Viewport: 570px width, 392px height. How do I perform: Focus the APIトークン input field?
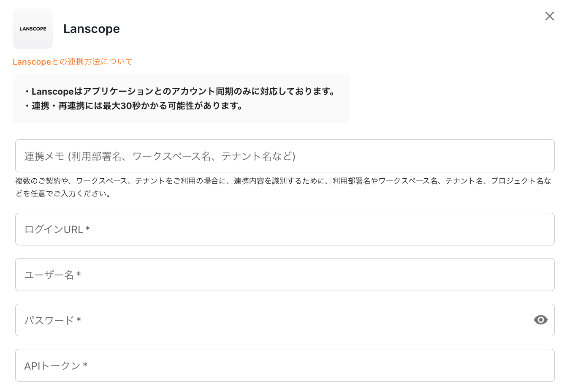point(285,365)
